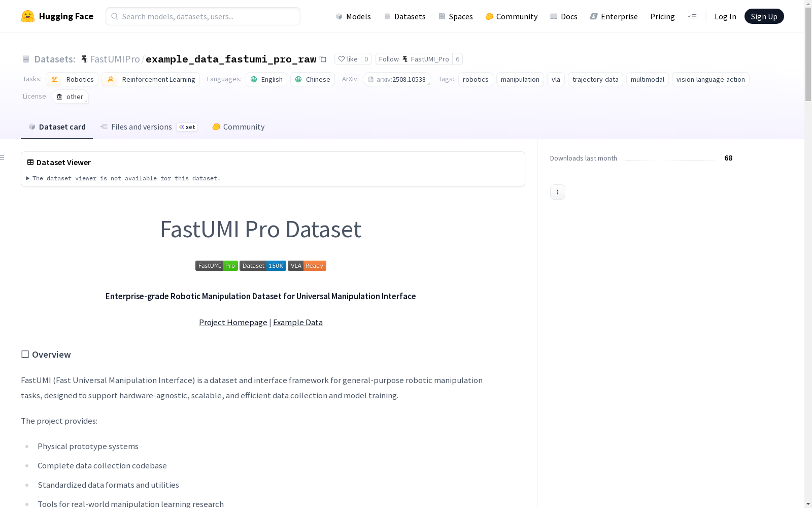Click the Log In link
The image size is (812, 508).
(x=725, y=16)
